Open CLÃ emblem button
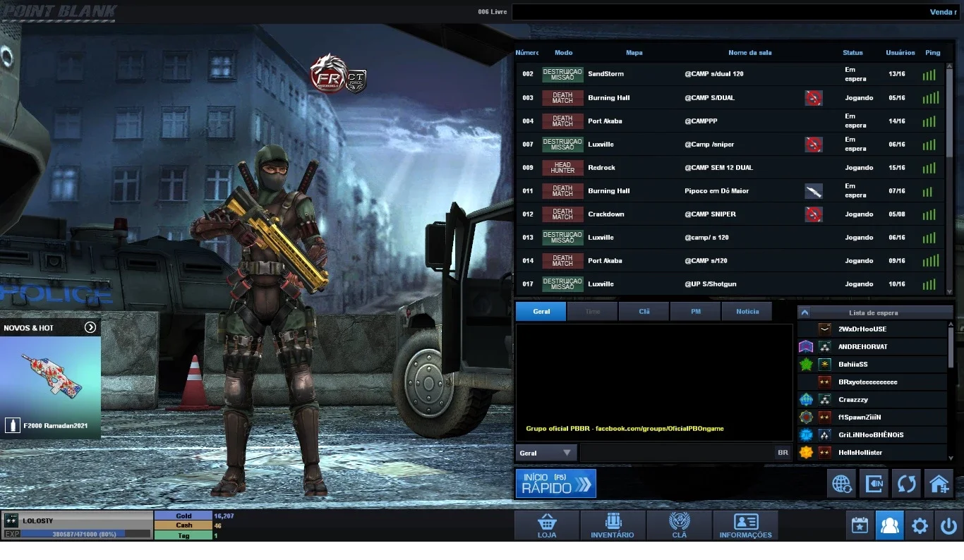 pyautogui.click(x=679, y=525)
